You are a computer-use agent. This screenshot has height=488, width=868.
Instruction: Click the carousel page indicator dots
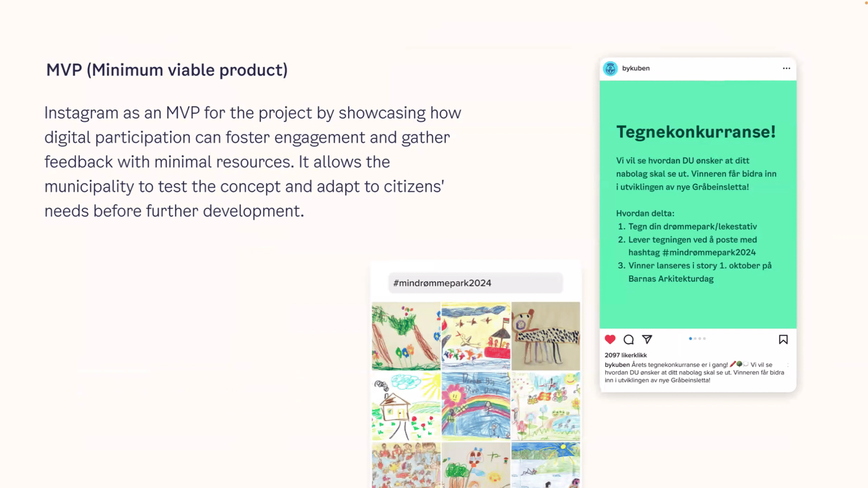click(x=697, y=339)
